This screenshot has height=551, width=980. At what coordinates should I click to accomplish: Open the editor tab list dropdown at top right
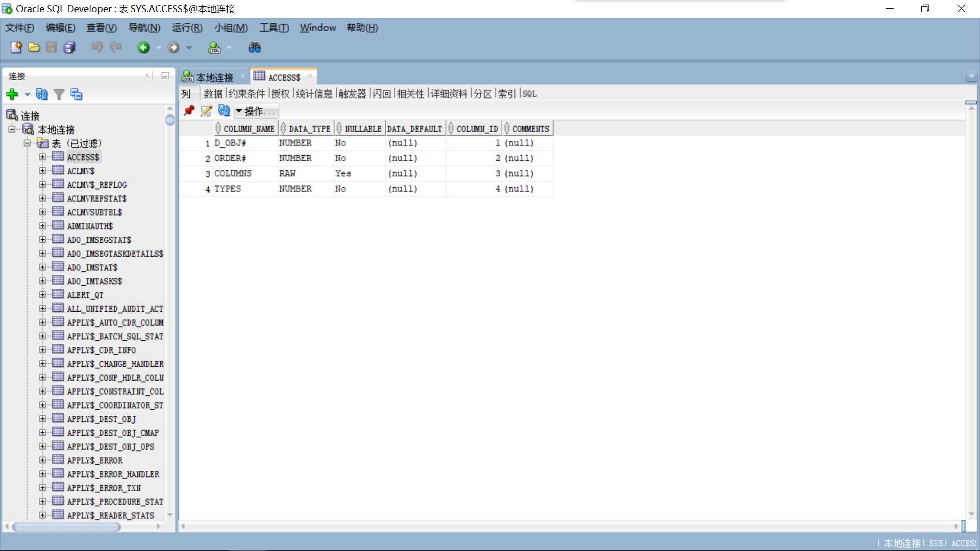pyautogui.click(x=971, y=77)
